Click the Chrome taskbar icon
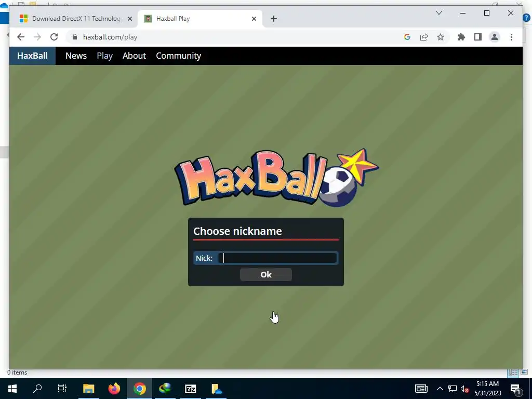 139,389
